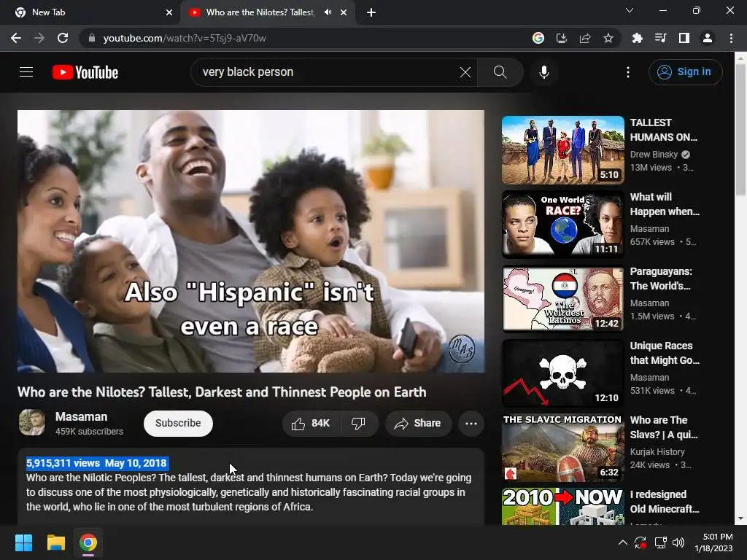View site info via the padlock icon
This screenshot has width=747, height=560.
[92, 38]
